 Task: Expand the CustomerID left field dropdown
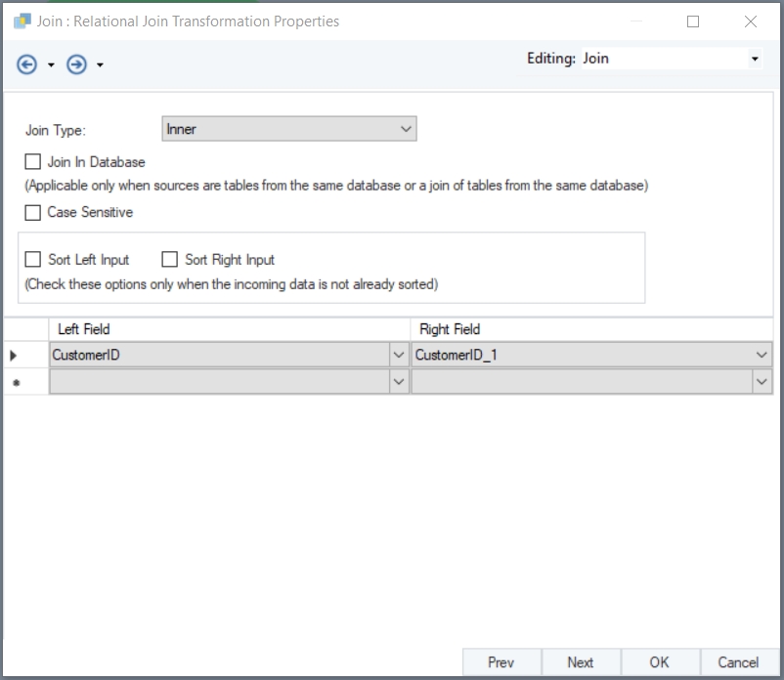pyautogui.click(x=399, y=356)
